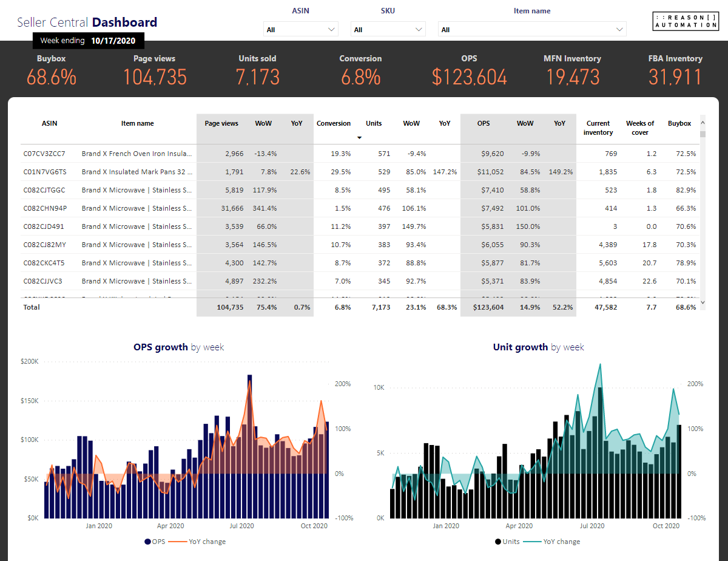The width and height of the screenshot is (728, 561).
Task: Select row with ASIN C082CJ82MY
Action: click(360, 245)
